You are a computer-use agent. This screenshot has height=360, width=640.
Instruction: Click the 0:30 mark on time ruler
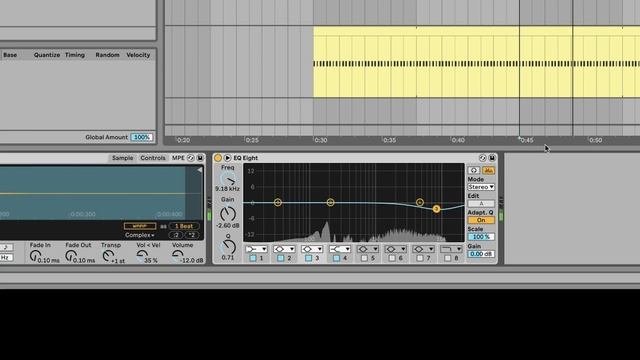tap(321, 140)
